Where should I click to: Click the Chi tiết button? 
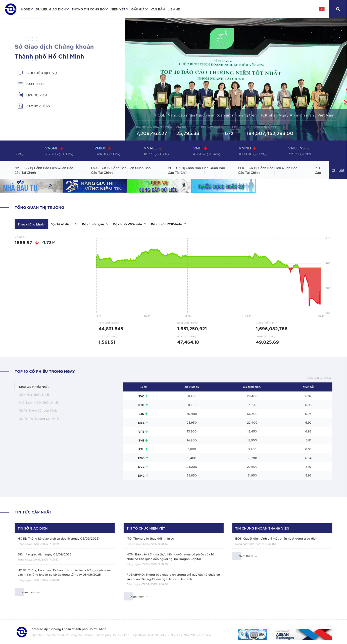(x=337, y=170)
